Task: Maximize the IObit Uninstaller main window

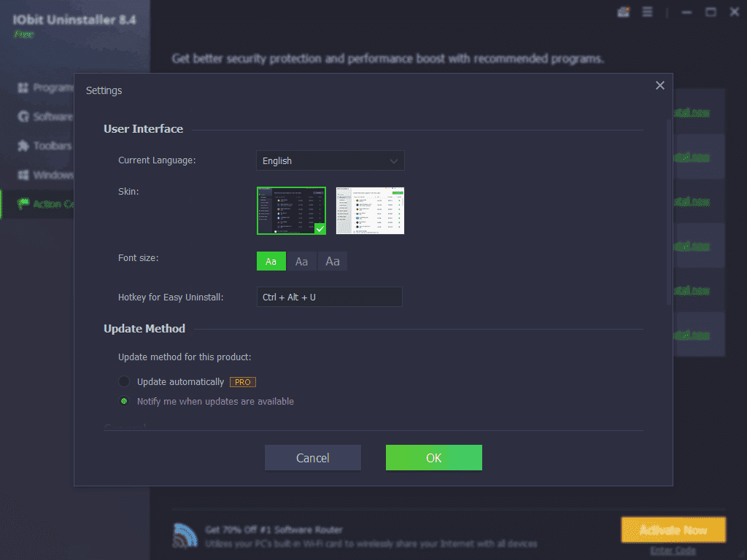Action: pyautogui.click(x=711, y=12)
